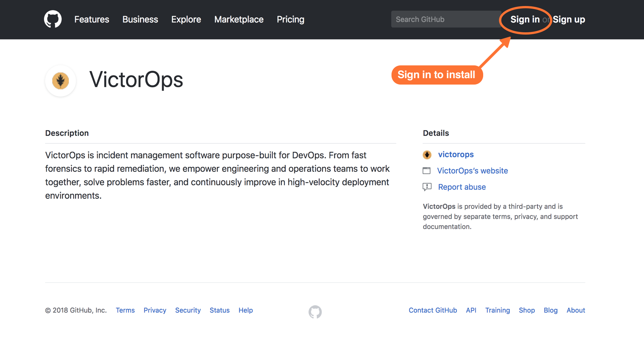Click the circled Sign in button
Viewport: 644px width, 360px height.
pyautogui.click(x=525, y=19)
